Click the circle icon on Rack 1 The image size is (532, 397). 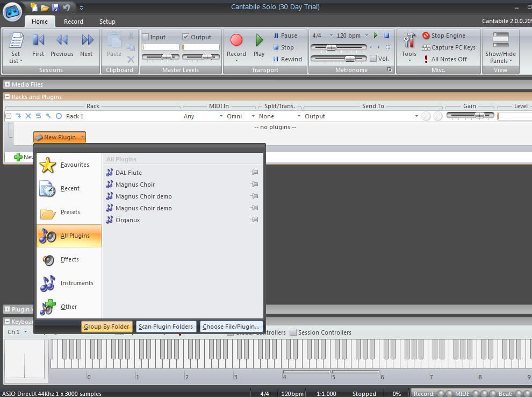(x=59, y=116)
